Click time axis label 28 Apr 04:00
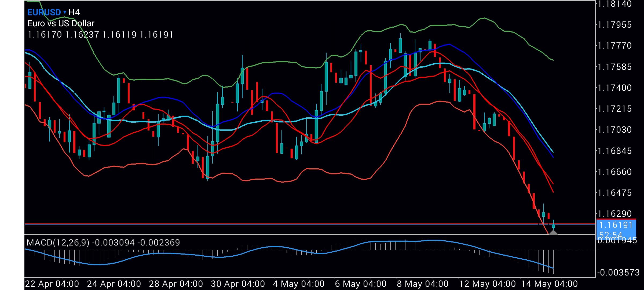Image resolution: width=644 pixels, height=290 pixels. pos(176,284)
